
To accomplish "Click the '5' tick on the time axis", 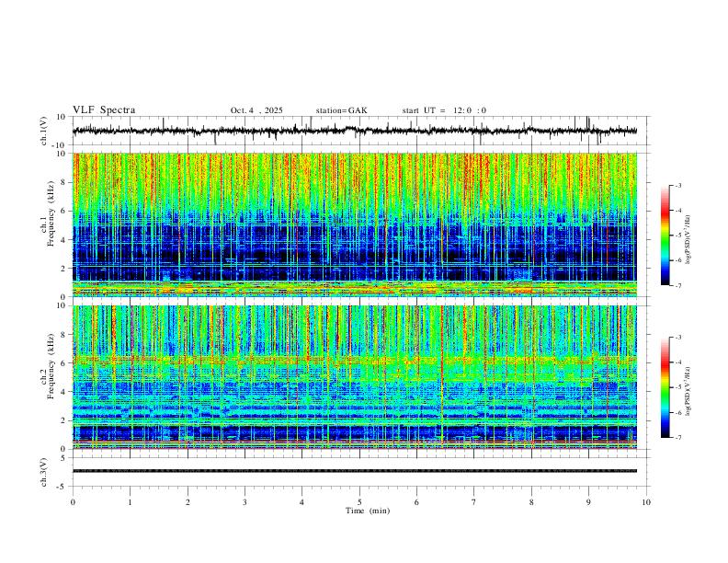I will (x=359, y=502).
